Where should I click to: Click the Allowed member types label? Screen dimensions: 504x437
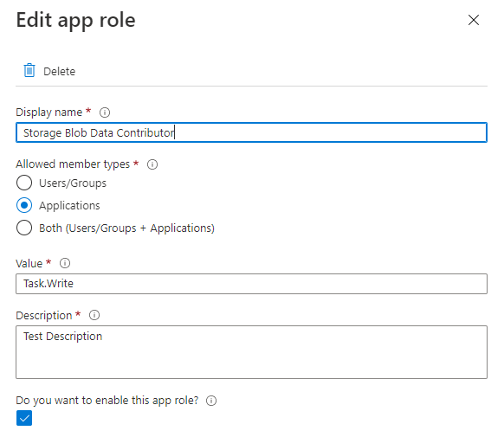pyautogui.click(x=73, y=164)
